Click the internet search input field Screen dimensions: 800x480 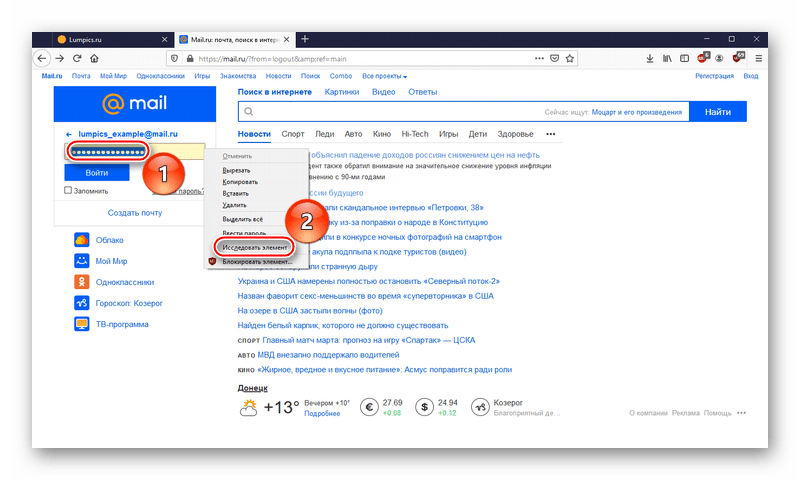point(463,112)
